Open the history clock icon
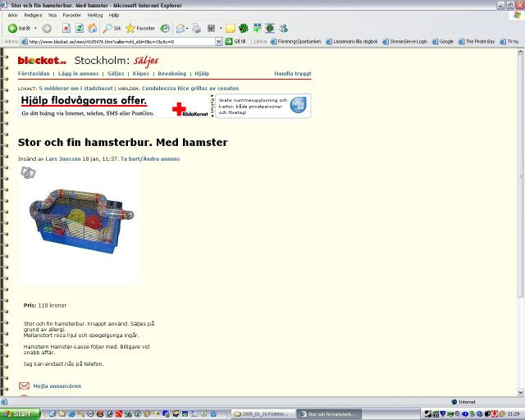 (x=165, y=29)
